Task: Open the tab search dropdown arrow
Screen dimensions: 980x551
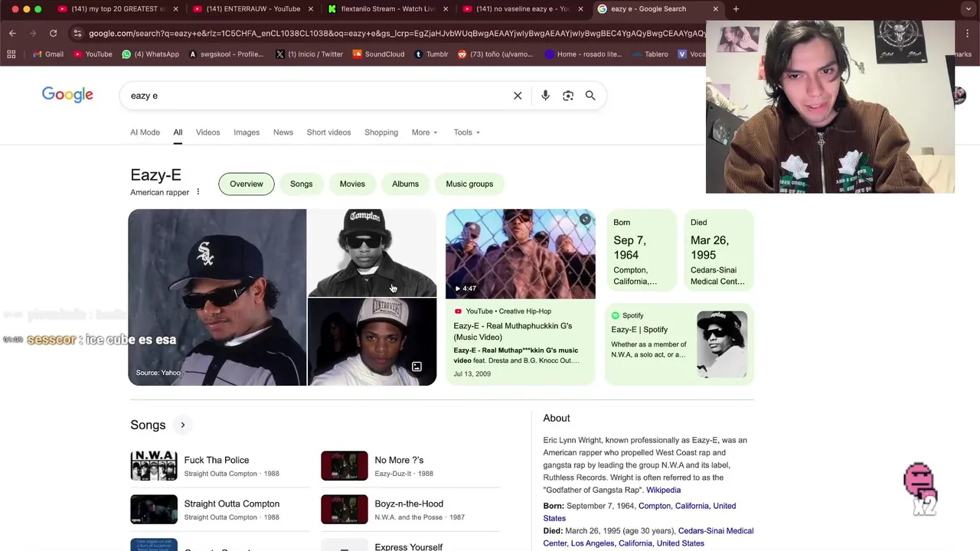Action: [969, 9]
